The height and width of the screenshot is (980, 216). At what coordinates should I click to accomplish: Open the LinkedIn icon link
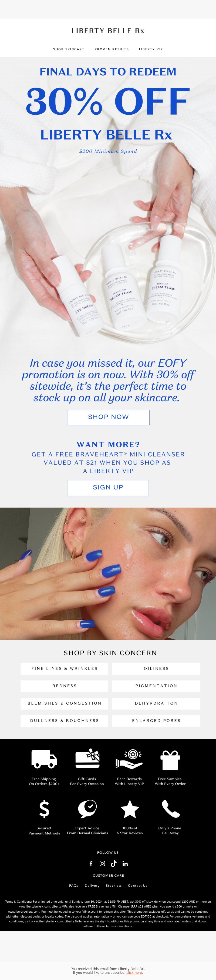[x=125, y=864]
